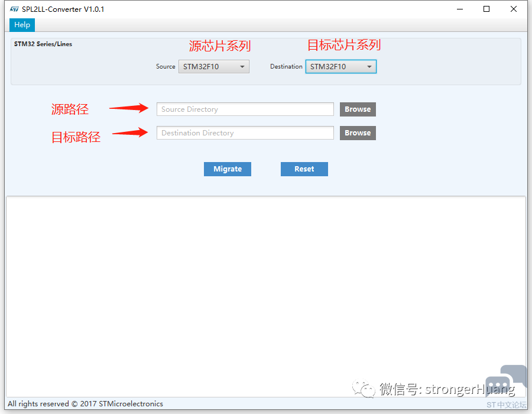Start conversion with the Migrate button
The height and width of the screenshot is (414, 532).
[x=228, y=169]
